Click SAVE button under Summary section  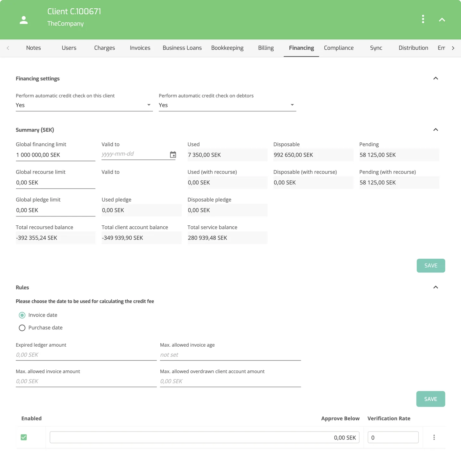pyautogui.click(x=431, y=266)
